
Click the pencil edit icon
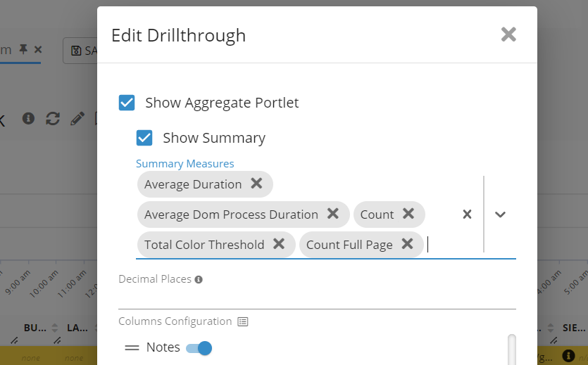77,118
